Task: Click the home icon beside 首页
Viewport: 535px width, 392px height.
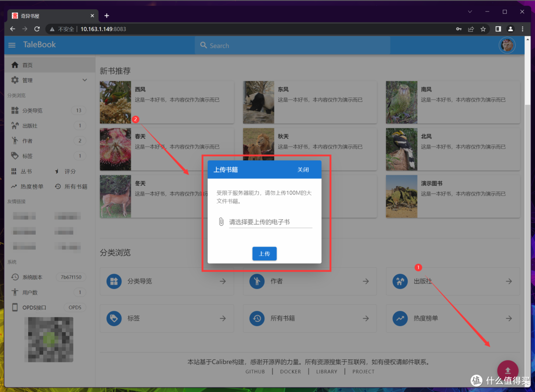Action: click(15, 65)
